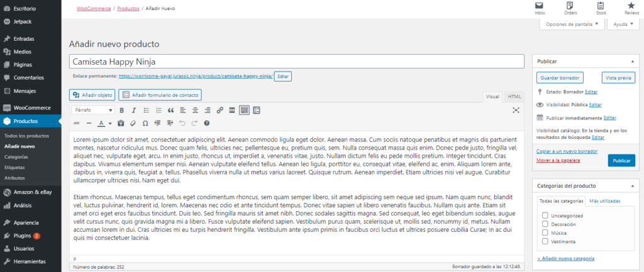Open the Reviews star icon
The width and height of the screenshot is (644, 272).
click(631, 6)
